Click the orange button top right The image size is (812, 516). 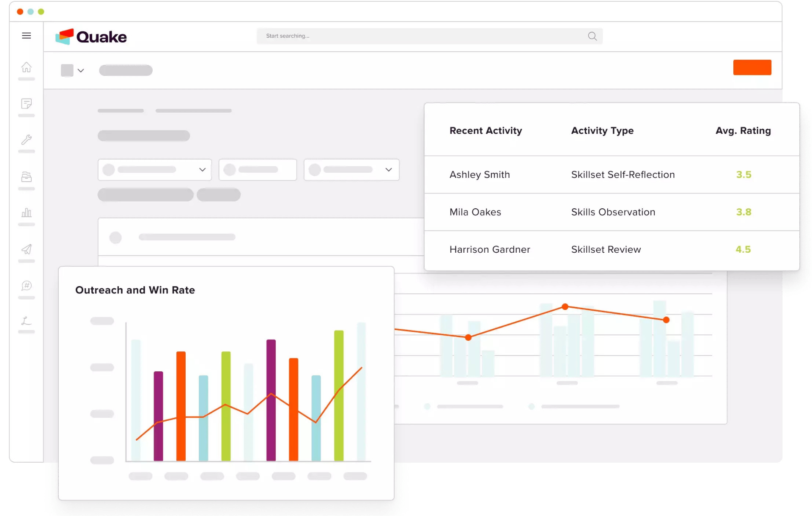tap(752, 68)
